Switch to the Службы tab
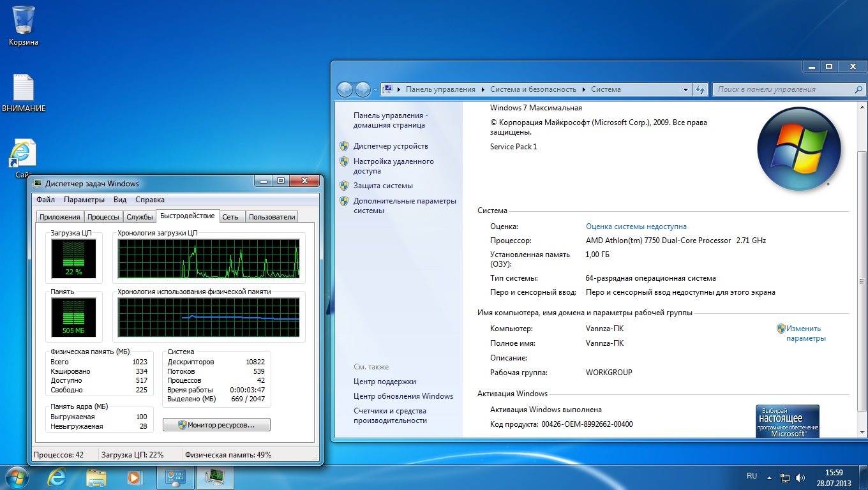 click(x=139, y=217)
